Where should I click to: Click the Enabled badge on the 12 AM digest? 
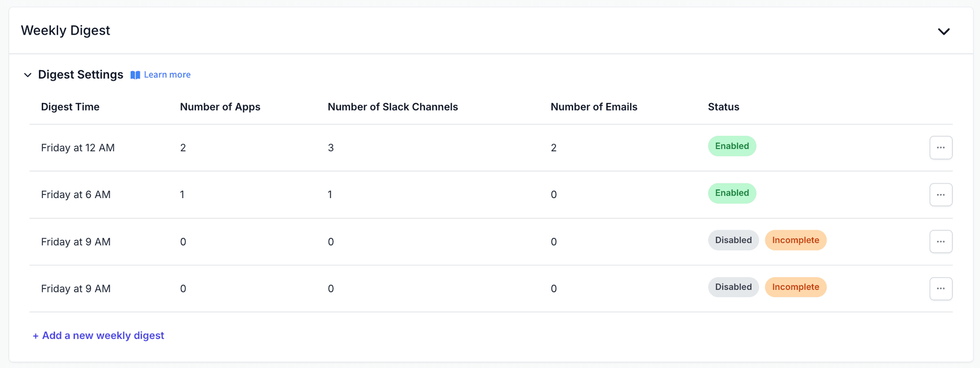[732, 146]
